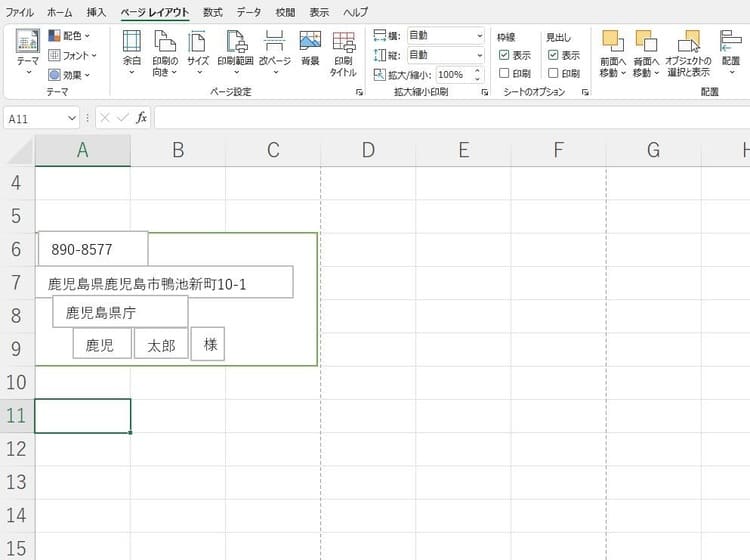Click the fx insert function icon
Image resolution: width=750 pixels, height=560 pixels.
[142, 118]
